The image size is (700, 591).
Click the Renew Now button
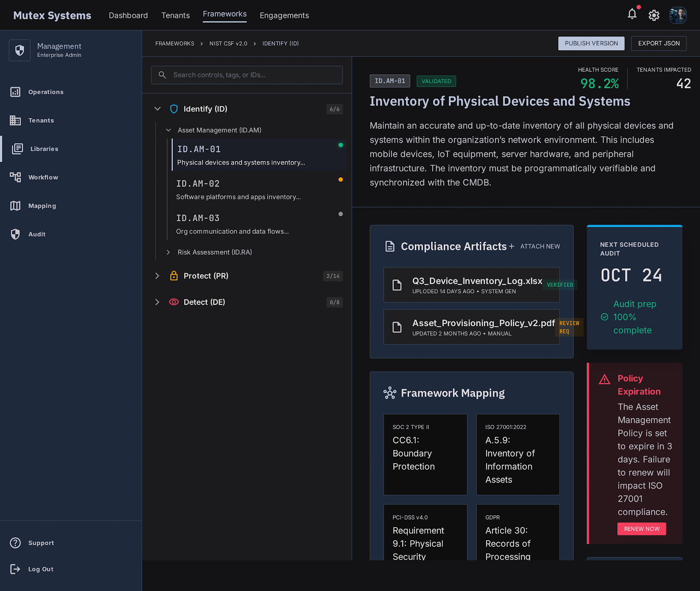click(642, 529)
